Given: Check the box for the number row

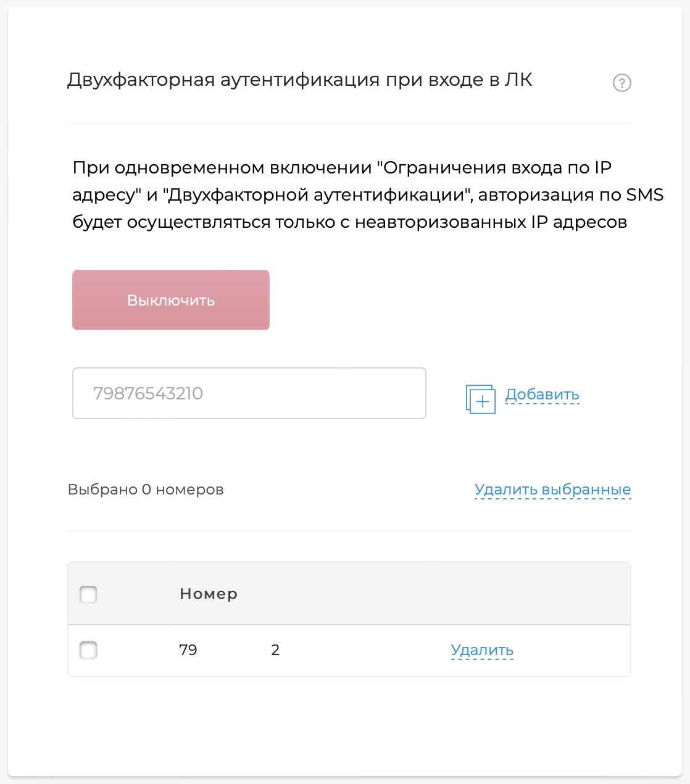Looking at the screenshot, I should [88, 650].
